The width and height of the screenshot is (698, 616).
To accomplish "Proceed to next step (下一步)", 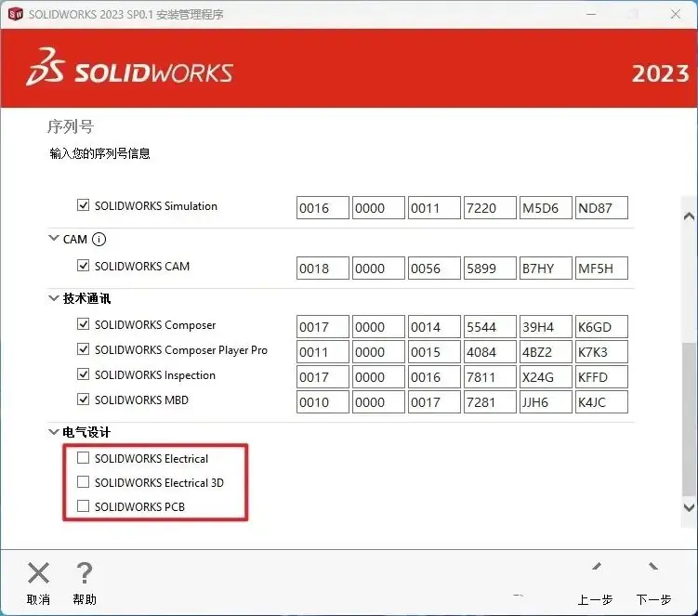I will tap(653, 584).
